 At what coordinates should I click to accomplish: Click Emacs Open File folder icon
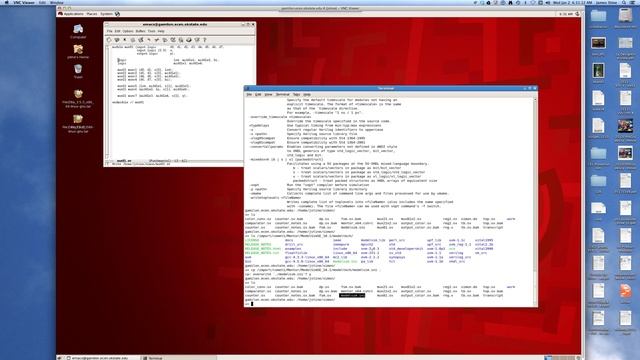(117, 40)
